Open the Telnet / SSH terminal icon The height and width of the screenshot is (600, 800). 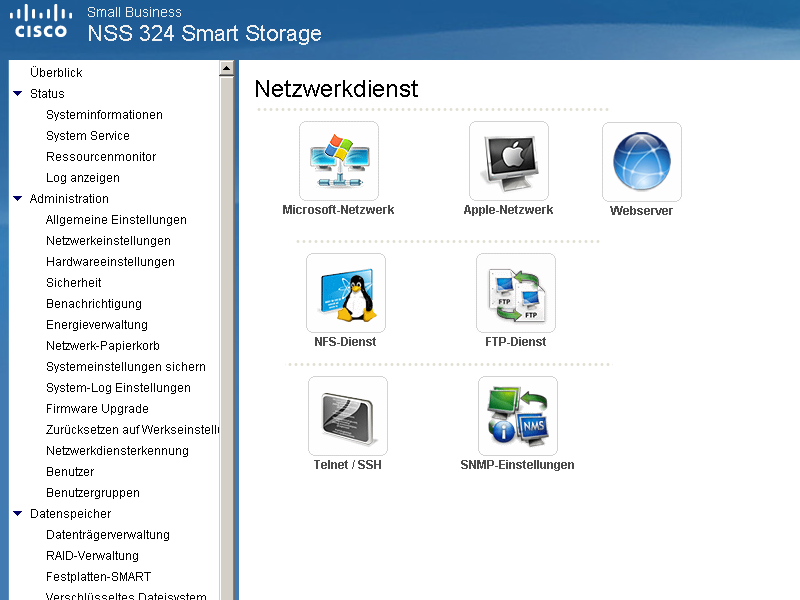click(x=348, y=416)
